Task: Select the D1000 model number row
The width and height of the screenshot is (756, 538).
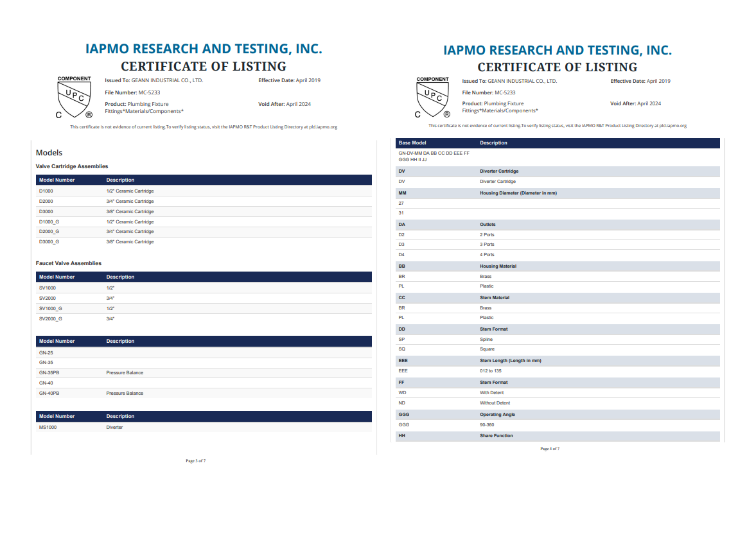Action: coord(204,191)
